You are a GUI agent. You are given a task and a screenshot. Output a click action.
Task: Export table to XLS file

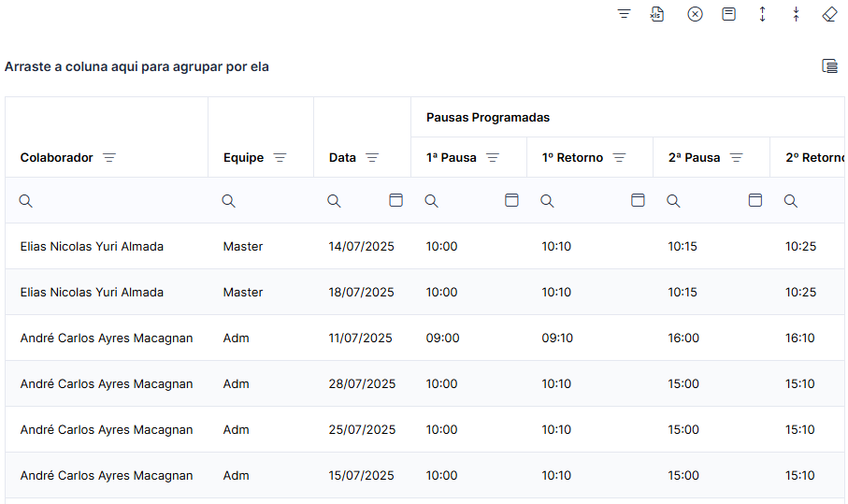(x=657, y=14)
